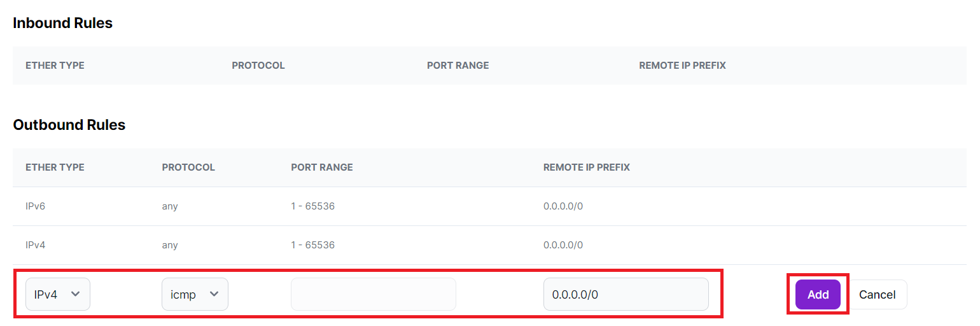This screenshot has height=326, width=980.
Task: Click Outbound Rules PROTOCOL column header
Action: click(x=188, y=167)
